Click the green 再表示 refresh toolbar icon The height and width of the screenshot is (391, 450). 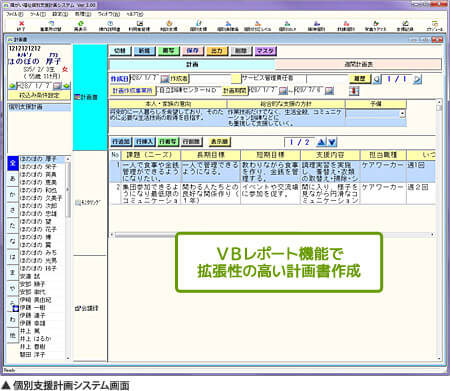point(80,24)
